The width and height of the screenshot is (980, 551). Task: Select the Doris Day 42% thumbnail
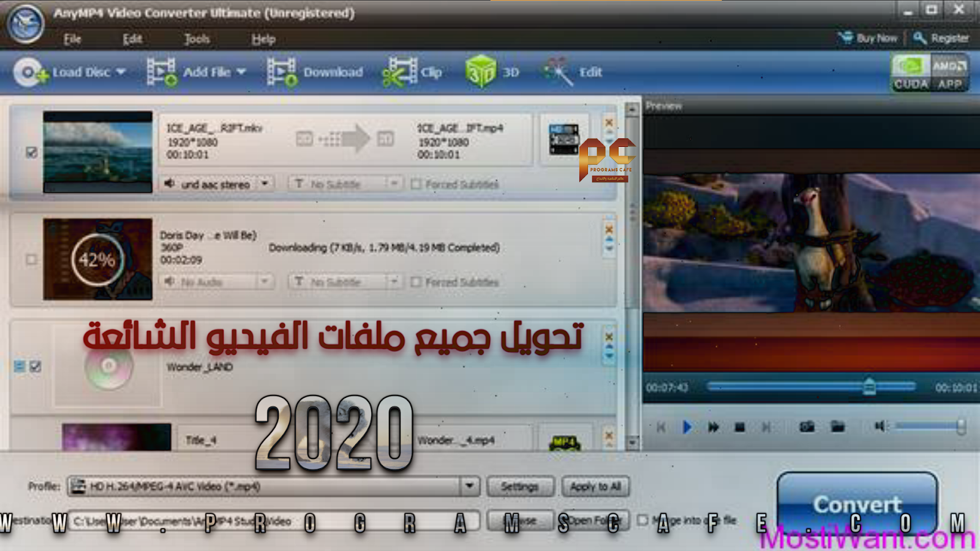[x=98, y=259]
